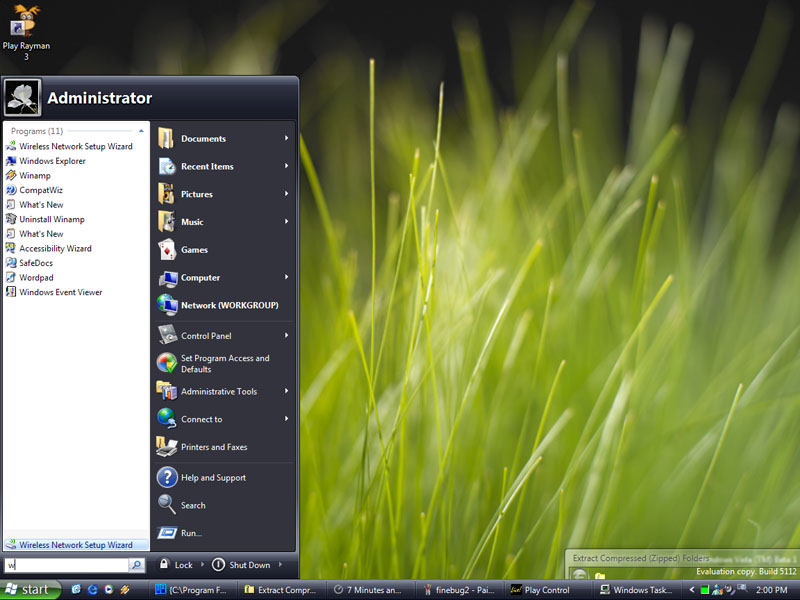Click the Pictures folder icon
Viewport: 800px width, 600px height.
point(166,194)
